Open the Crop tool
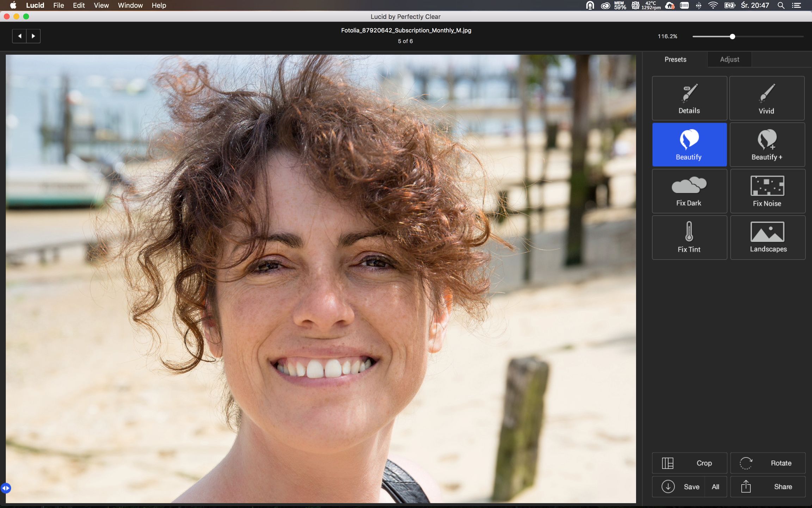The width and height of the screenshot is (812, 508). (x=689, y=463)
